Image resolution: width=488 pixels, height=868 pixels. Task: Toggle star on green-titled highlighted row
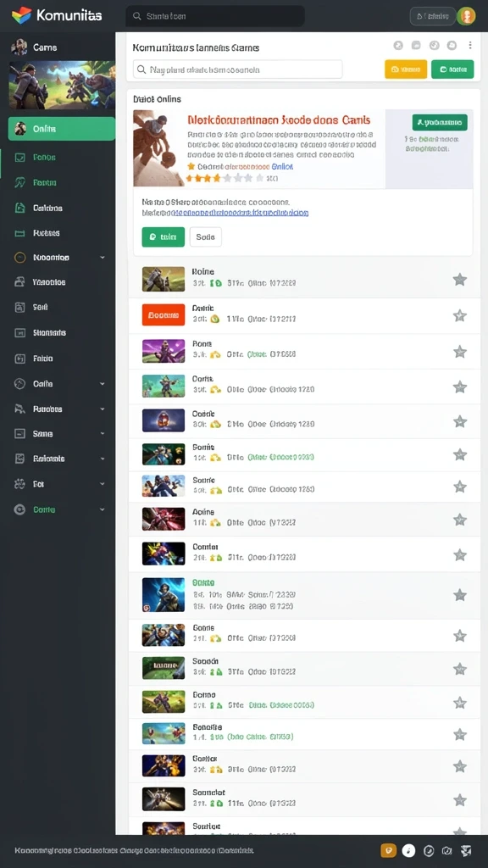pos(460,595)
